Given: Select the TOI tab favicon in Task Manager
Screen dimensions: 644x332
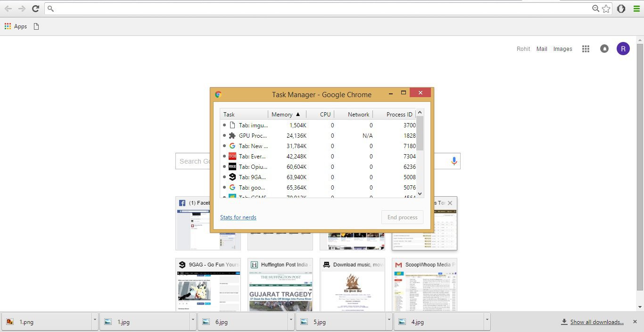Looking at the screenshot, I should (x=232, y=156).
